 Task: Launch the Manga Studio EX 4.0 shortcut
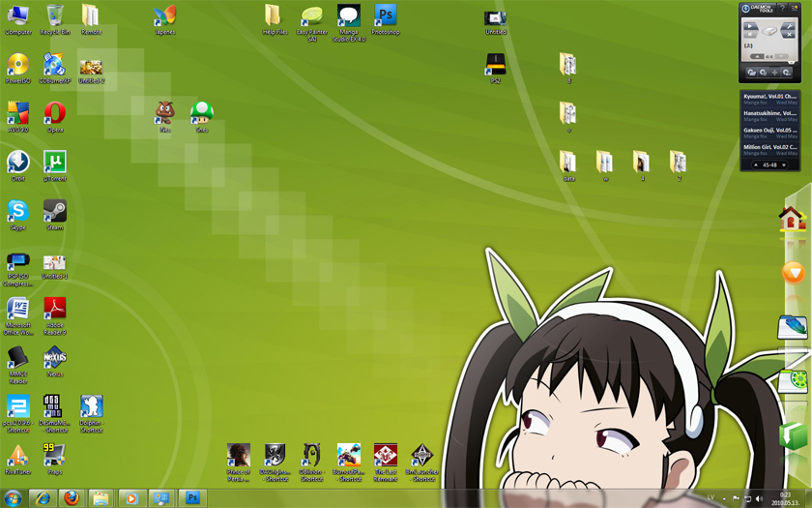click(349, 23)
